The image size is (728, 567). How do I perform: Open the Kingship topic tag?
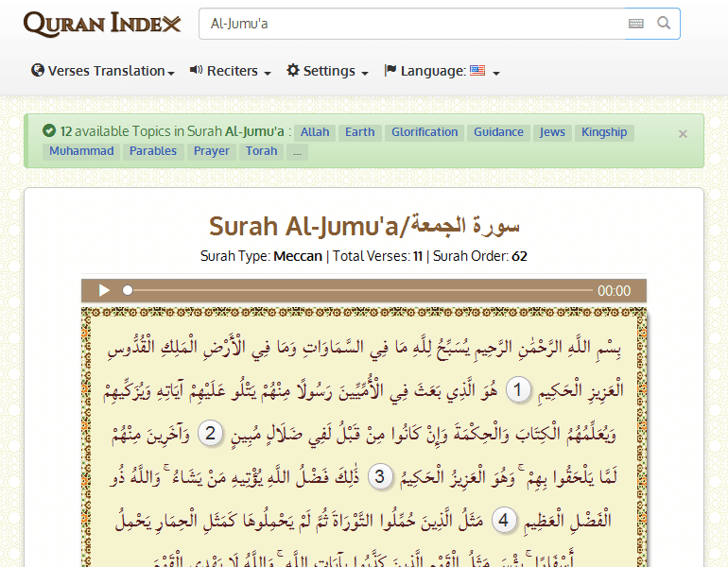coord(604,132)
